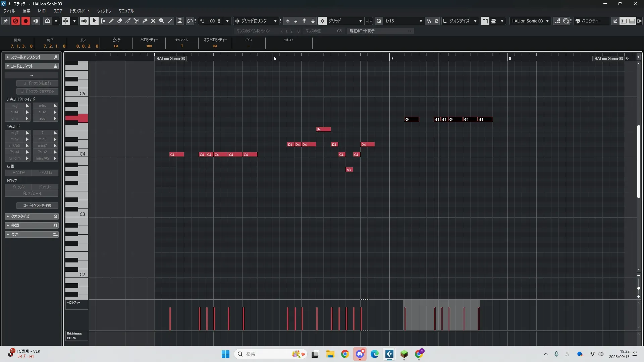The height and width of the screenshot is (362, 644).
Task: Open the quantize preset 1/16 dropdown
Action: pos(421,21)
